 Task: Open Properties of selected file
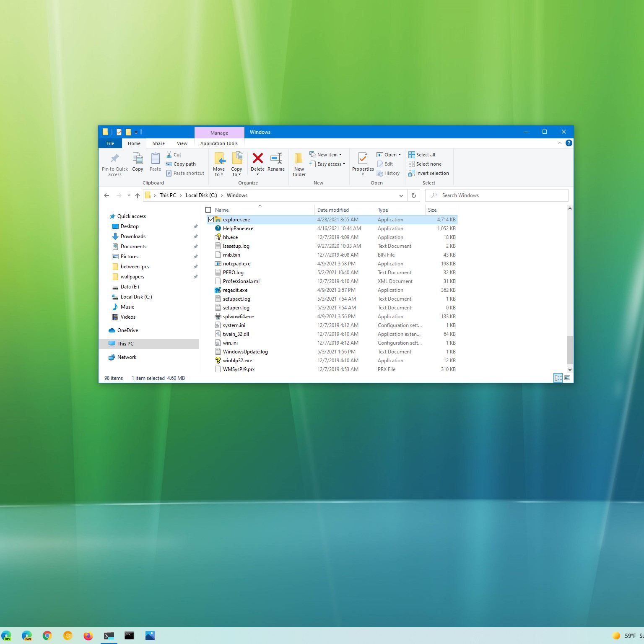point(363,159)
